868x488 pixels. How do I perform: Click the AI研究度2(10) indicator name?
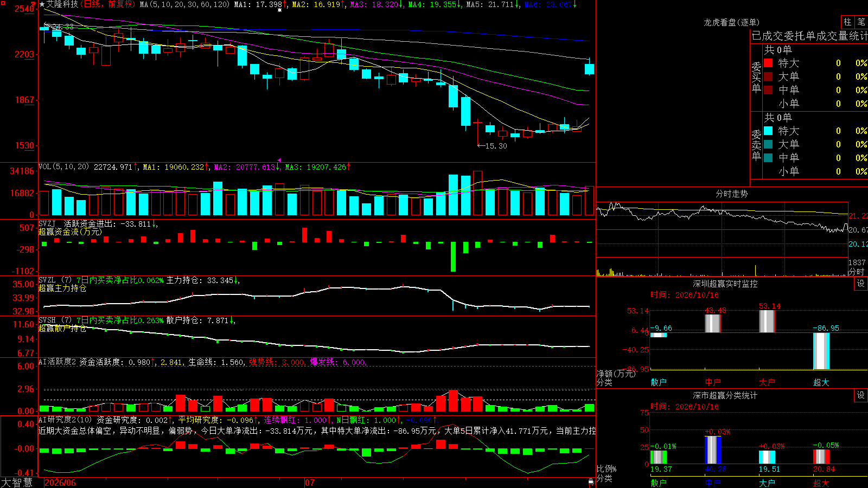(x=65, y=420)
